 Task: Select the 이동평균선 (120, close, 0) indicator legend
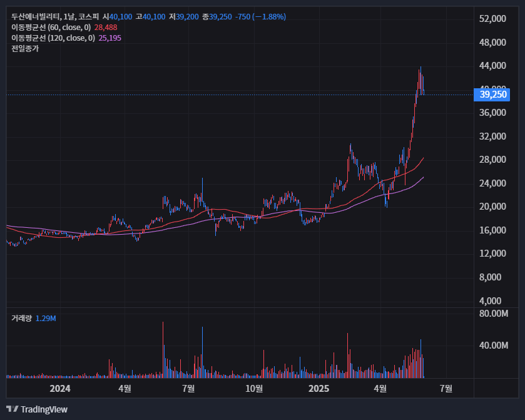coord(53,38)
